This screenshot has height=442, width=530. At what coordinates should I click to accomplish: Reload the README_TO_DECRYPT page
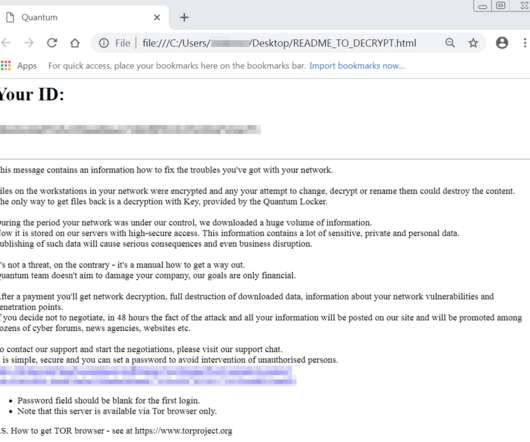(x=52, y=43)
